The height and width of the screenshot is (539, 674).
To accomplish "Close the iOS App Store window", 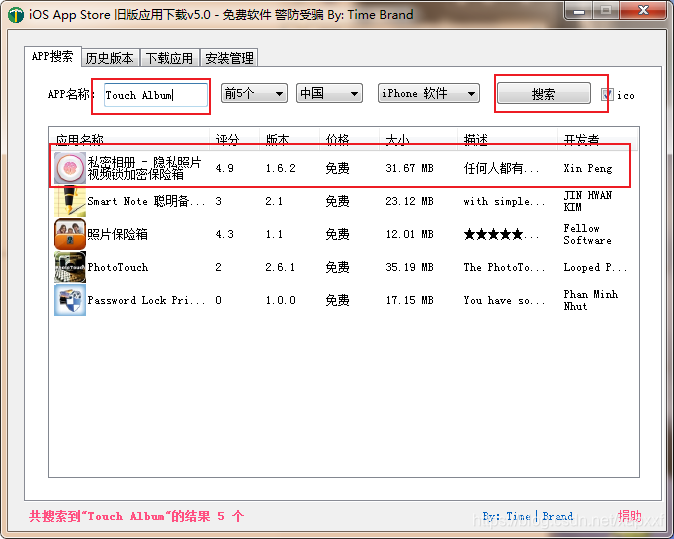I will tap(643, 10).
